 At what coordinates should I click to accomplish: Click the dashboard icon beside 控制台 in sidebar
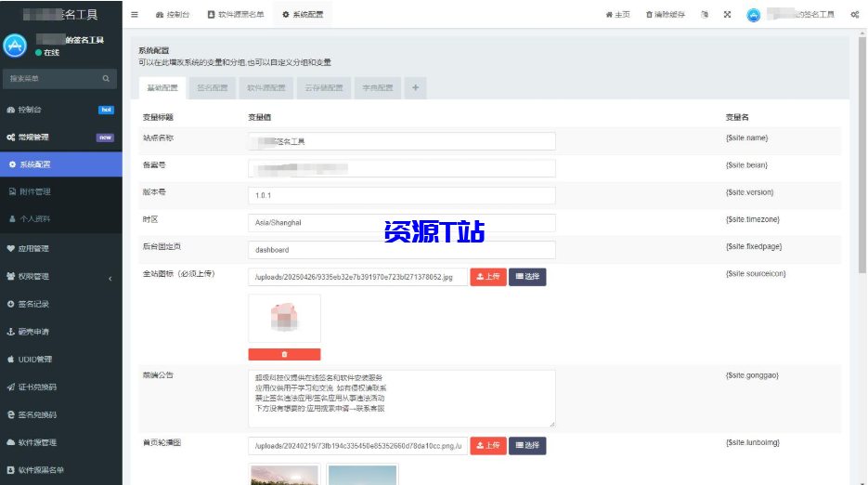pyautogui.click(x=10, y=110)
